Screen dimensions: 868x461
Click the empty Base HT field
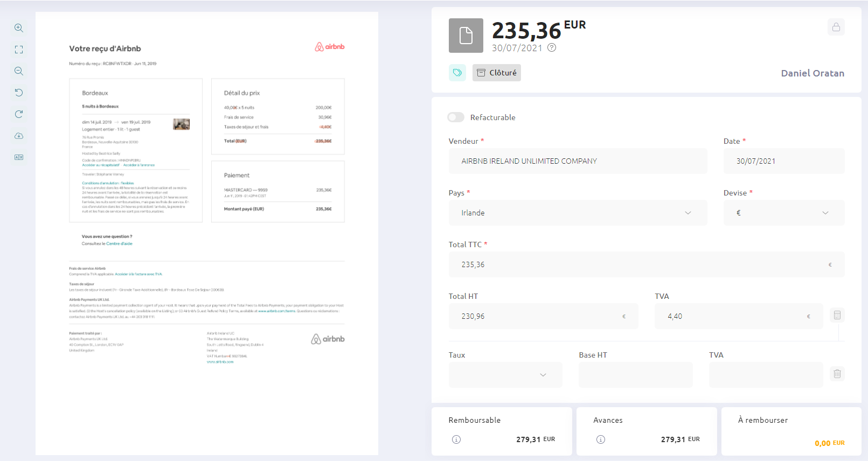point(636,375)
